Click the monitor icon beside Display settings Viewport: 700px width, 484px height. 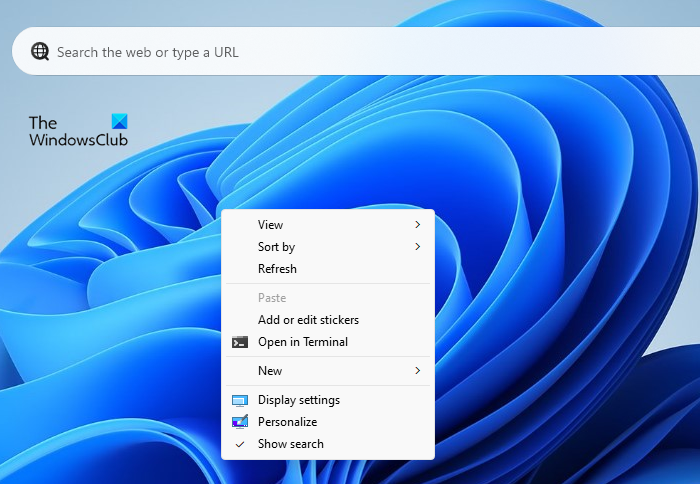click(x=240, y=400)
